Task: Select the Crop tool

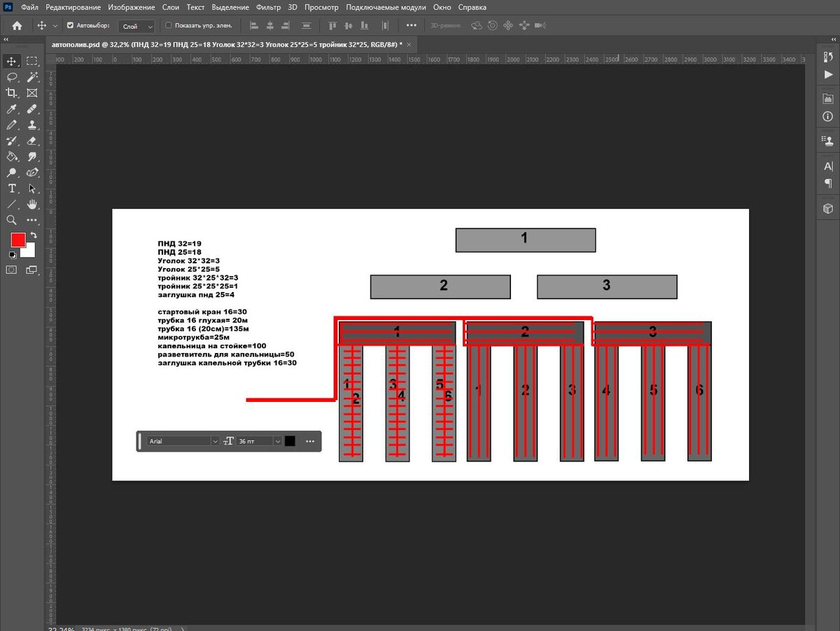Action: coord(12,93)
